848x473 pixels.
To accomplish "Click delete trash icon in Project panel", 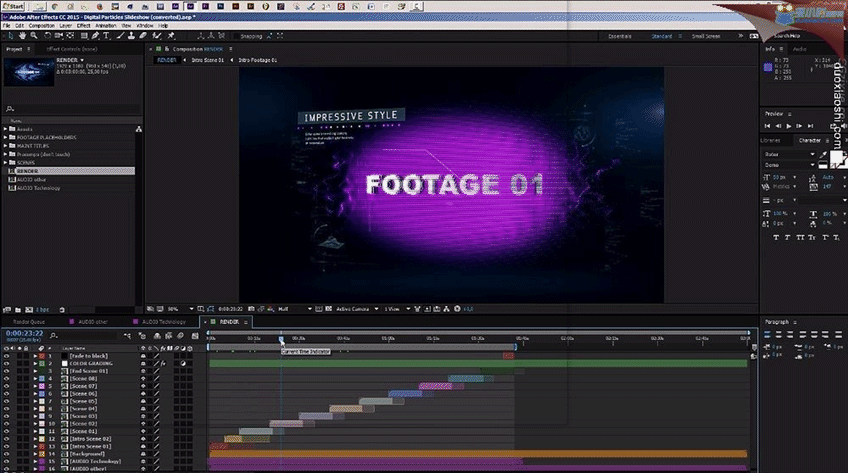I will pyautogui.click(x=62, y=310).
